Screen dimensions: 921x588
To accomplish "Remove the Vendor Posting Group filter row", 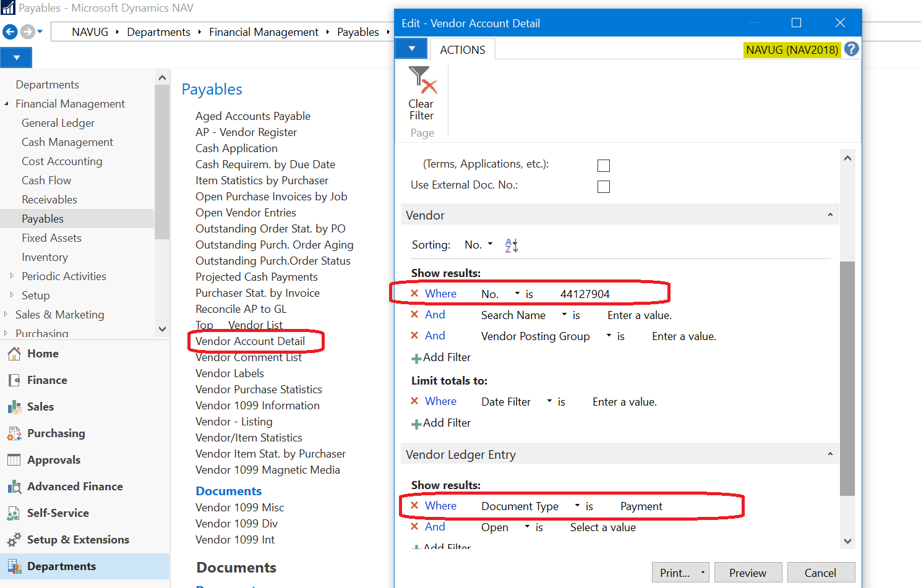I will coord(414,336).
